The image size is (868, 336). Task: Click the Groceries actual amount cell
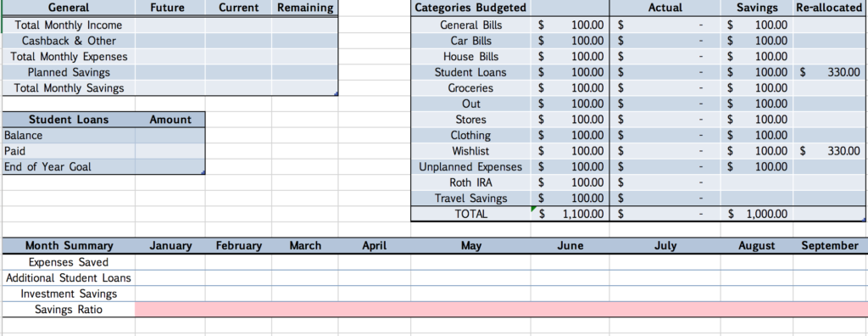pyautogui.click(x=665, y=87)
